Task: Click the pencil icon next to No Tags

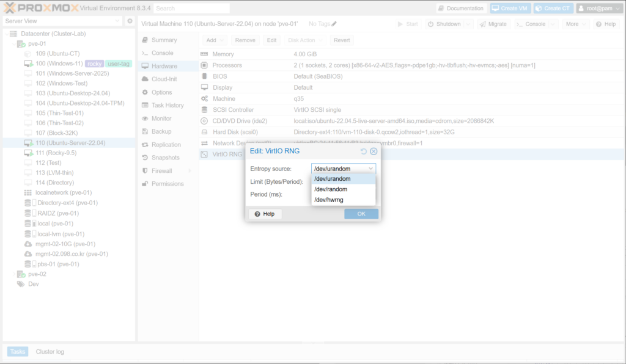Action: [334, 24]
